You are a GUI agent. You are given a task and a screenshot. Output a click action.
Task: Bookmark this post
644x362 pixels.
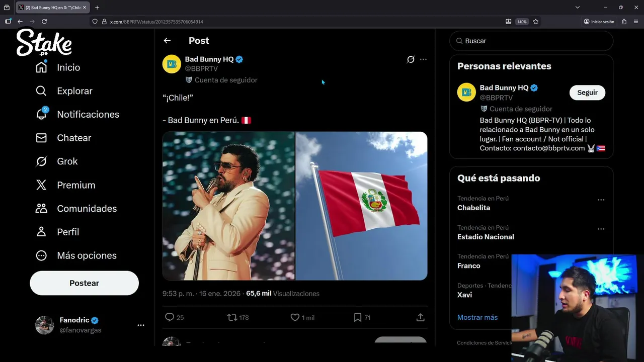pyautogui.click(x=358, y=317)
